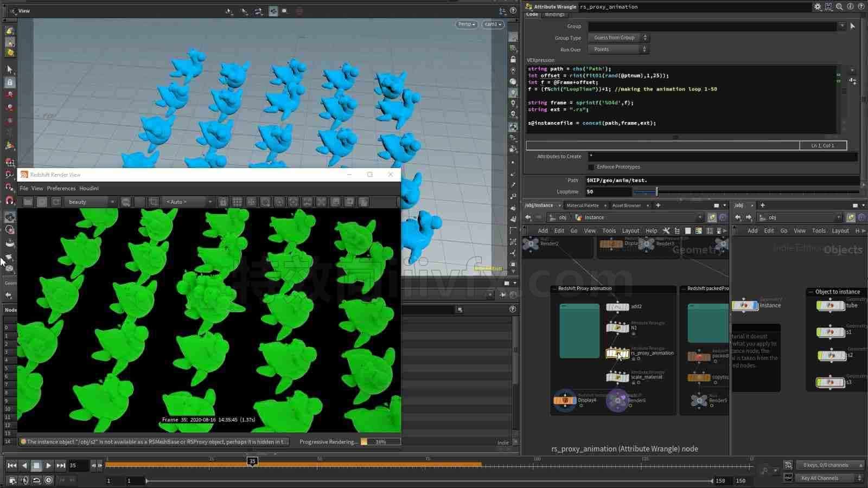Switch to the Bindings tab

tap(554, 15)
